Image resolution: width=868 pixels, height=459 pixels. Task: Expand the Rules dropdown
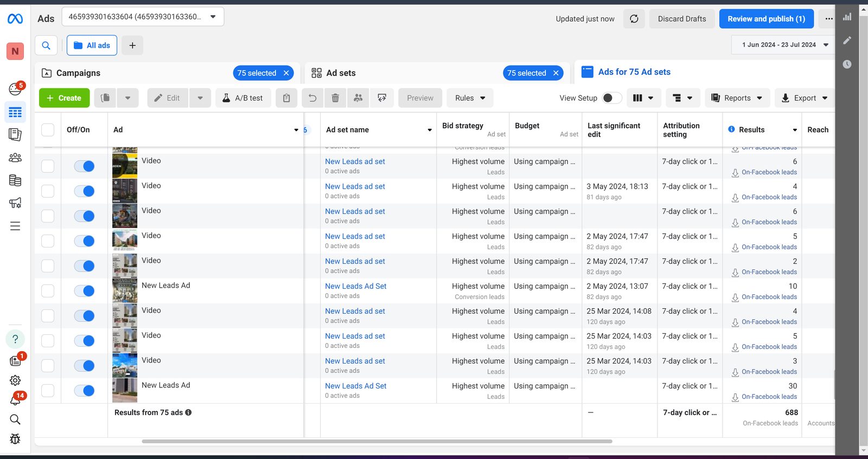tap(470, 98)
